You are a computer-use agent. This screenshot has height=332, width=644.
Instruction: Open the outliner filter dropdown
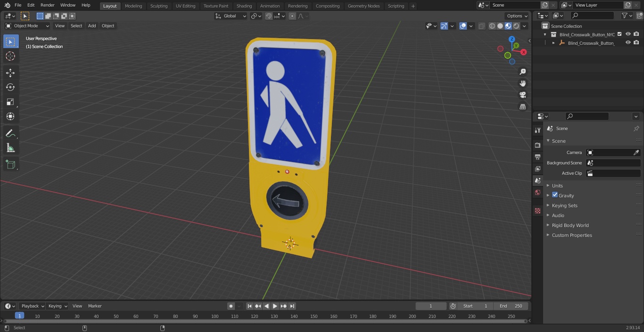coord(627,16)
